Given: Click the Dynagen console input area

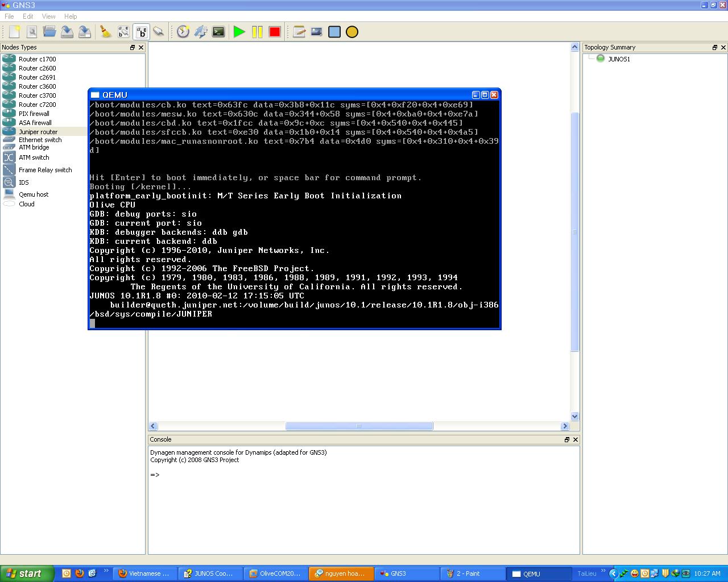Looking at the screenshot, I should (364, 500).
